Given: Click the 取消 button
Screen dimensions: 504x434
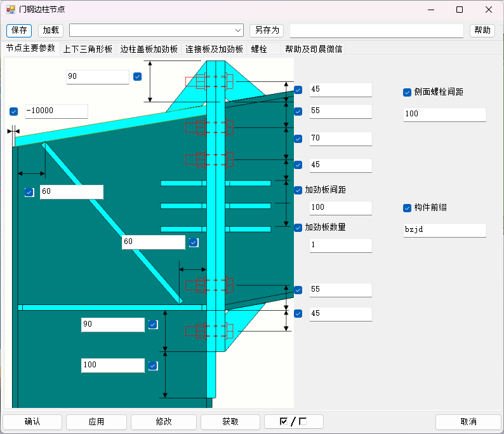Looking at the screenshot, I should (468, 422).
